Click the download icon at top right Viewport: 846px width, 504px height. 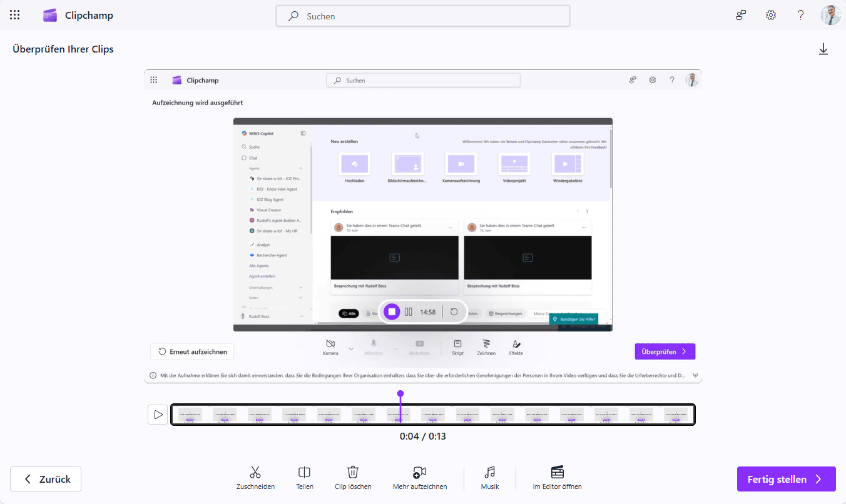tap(823, 49)
